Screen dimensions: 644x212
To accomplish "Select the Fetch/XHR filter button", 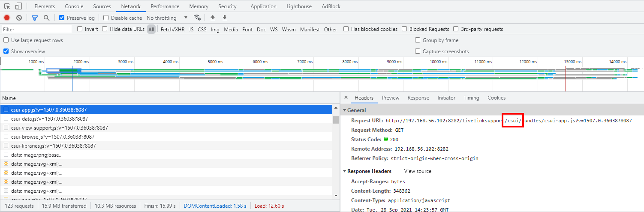I will tap(172, 29).
